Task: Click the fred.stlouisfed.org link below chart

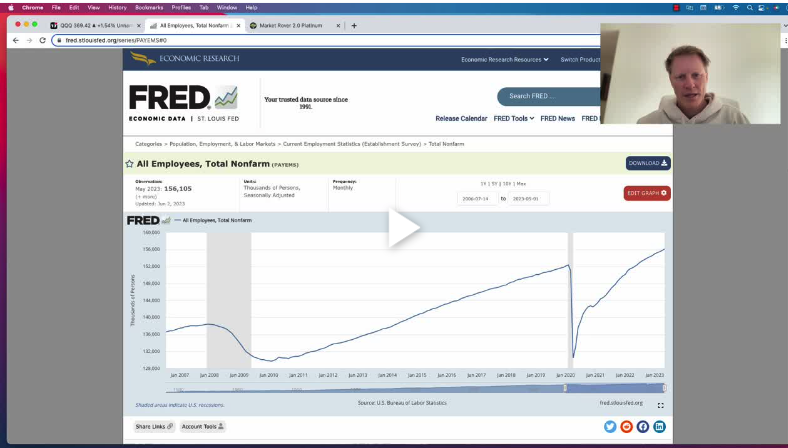Action: pyautogui.click(x=621, y=403)
